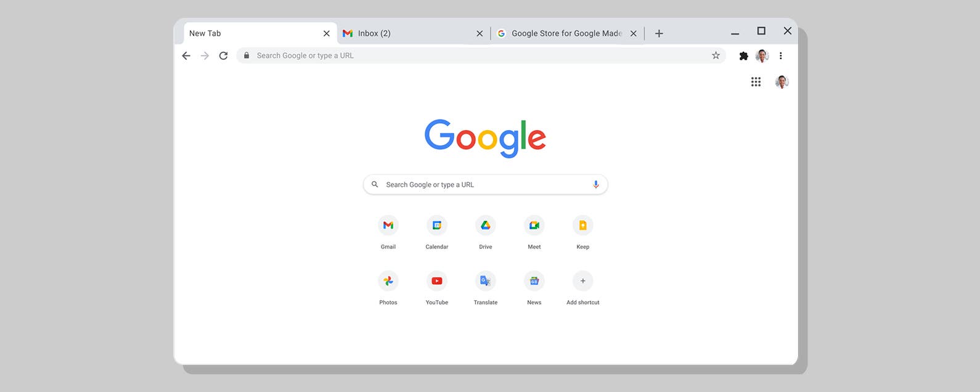Click the lock icon in address bar
The width and height of the screenshot is (980, 392).
point(247,55)
